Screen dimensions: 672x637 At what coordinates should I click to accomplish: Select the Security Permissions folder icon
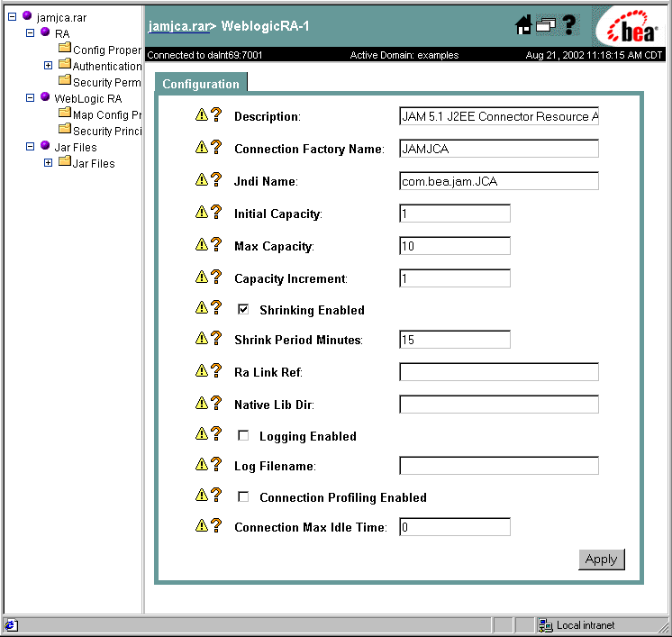(x=65, y=79)
